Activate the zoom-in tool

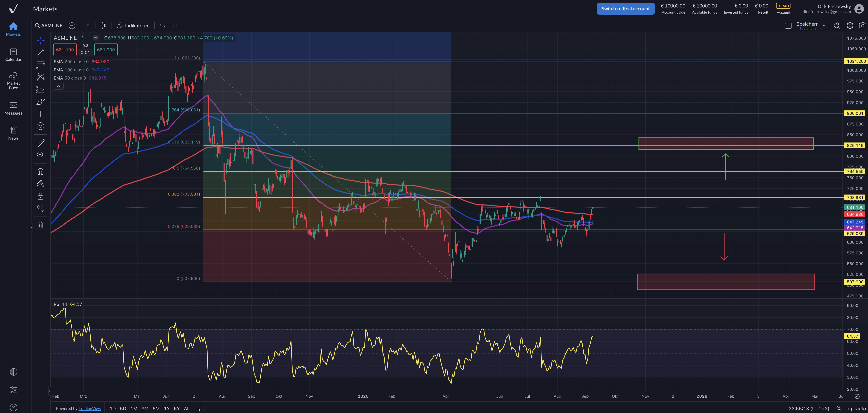pos(40,155)
